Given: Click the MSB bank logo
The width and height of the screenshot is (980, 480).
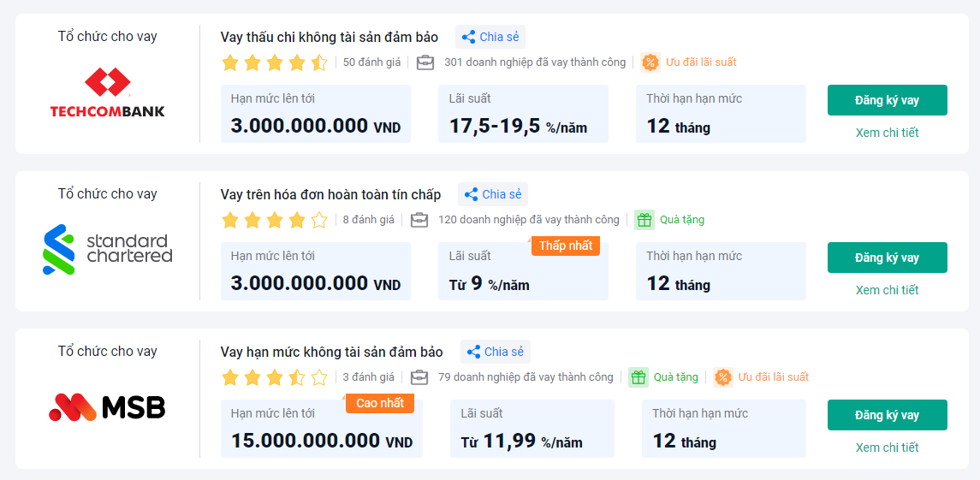Looking at the screenshot, I should coord(107,407).
